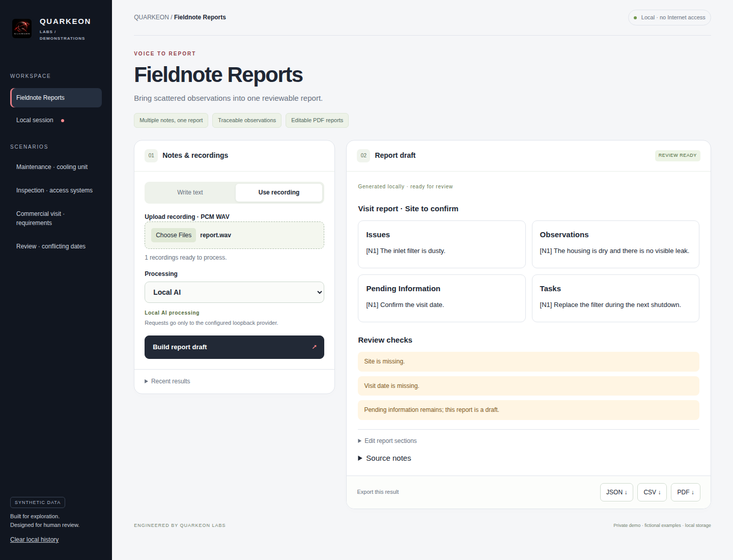Click the Traceable observations tag
Viewport: 733px width, 560px height.
point(247,120)
